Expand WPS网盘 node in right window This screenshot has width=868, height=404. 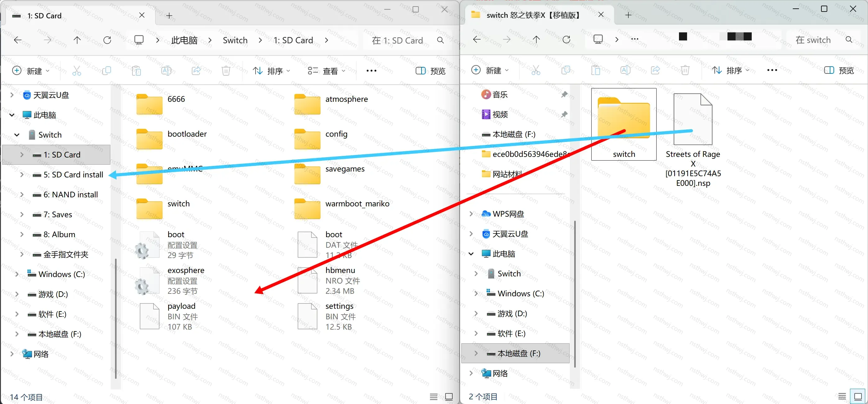coord(471,214)
